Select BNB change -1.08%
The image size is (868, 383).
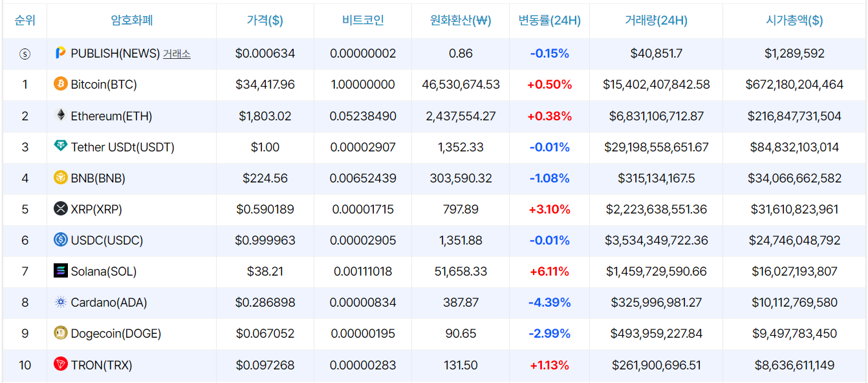pyautogui.click(x=550, y=178)
